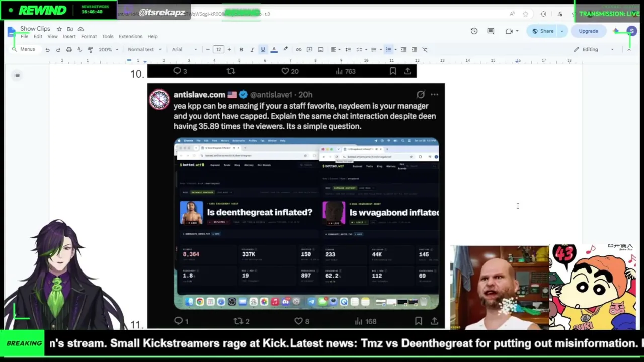Open the File menu

[x=24, y=36]
